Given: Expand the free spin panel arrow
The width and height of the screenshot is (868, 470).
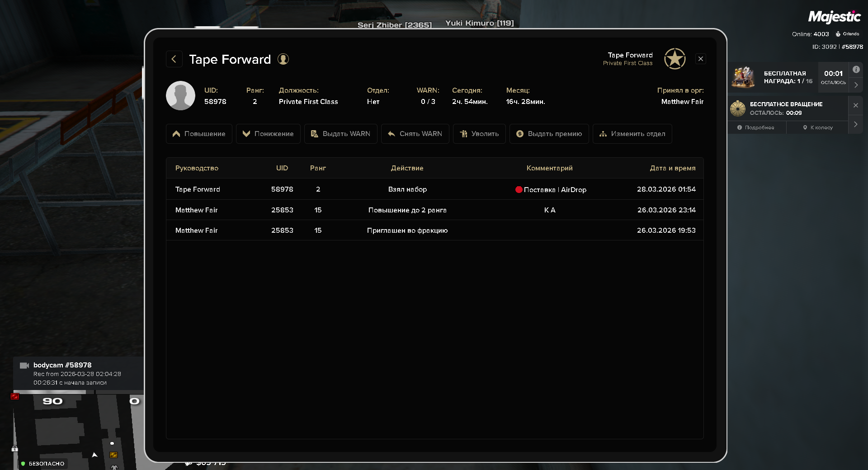Looking at the screenshot, I should [855, 124].
